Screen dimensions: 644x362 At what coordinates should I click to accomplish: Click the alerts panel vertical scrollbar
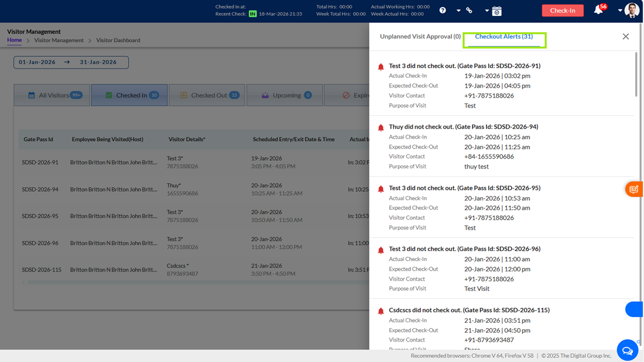[x=636, y=74]
